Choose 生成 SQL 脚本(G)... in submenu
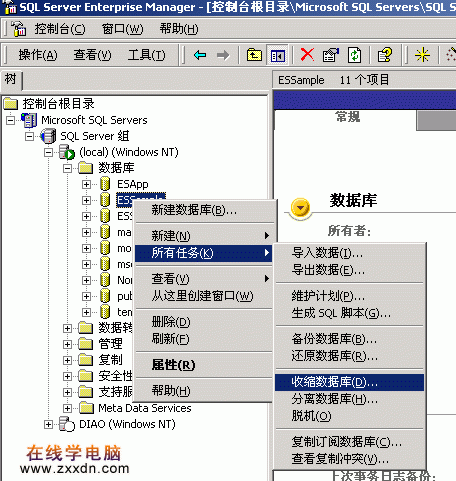Image resolution: width=456 pixels, height=481 pixels. coord(349,313)
